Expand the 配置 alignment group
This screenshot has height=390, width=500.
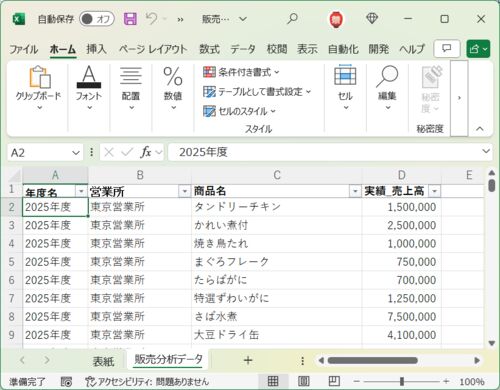click(131, 88)
